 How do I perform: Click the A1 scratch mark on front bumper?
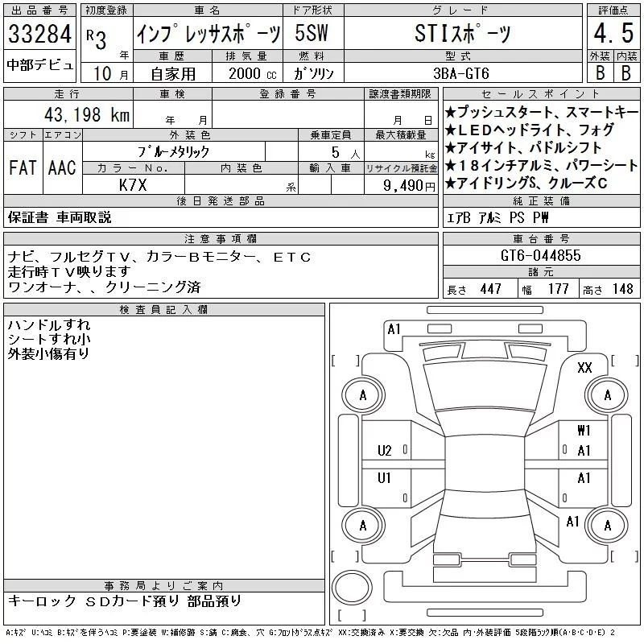(x=394, y=329)
